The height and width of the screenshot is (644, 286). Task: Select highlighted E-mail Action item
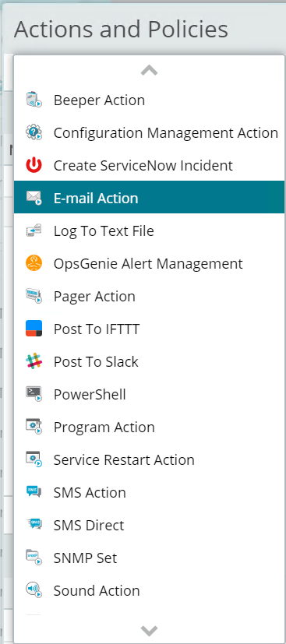(149, 197)
